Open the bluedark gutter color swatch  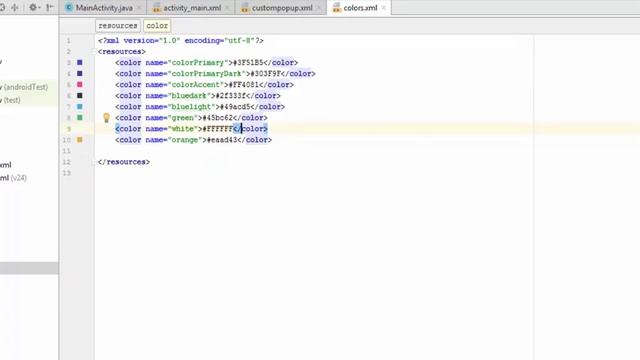pos(80,96)
